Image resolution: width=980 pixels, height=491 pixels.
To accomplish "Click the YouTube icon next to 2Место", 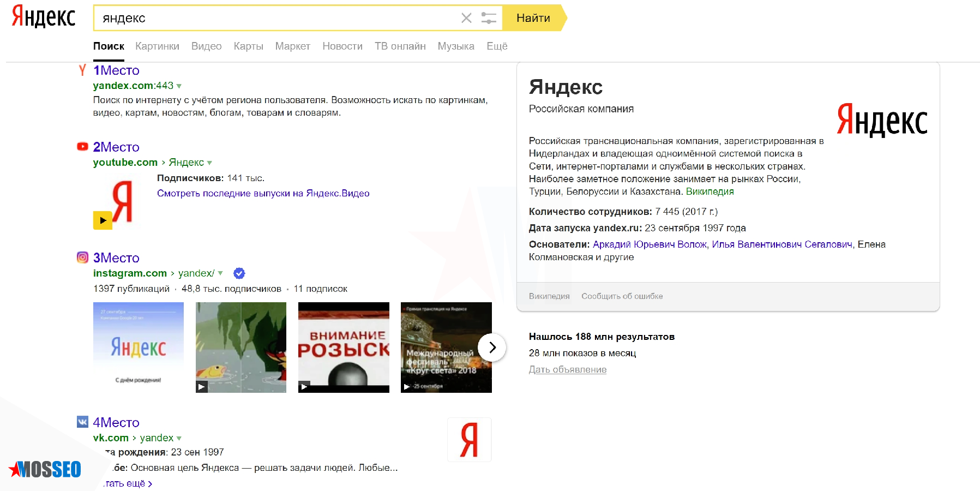I will point(82,147).
